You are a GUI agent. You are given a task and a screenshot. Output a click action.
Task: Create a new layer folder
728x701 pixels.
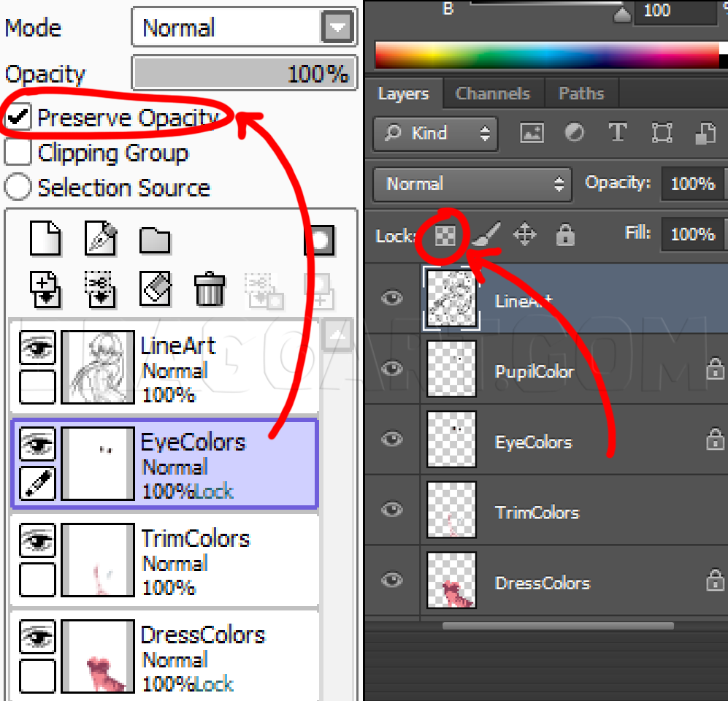[154, 240]
